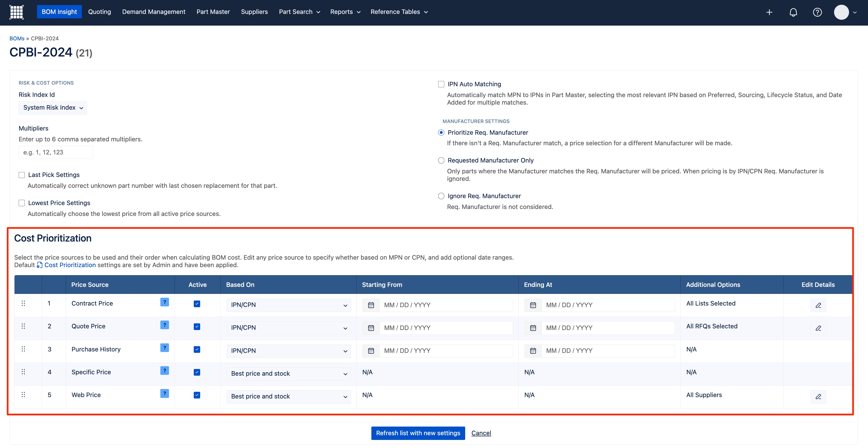Viewport: 868px width, 448px height.
Task: Open Part Master section
Action: [213, 12]
